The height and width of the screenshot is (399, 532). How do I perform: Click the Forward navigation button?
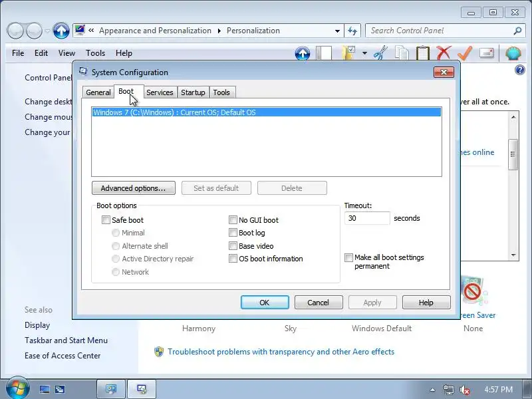[34, 31]
